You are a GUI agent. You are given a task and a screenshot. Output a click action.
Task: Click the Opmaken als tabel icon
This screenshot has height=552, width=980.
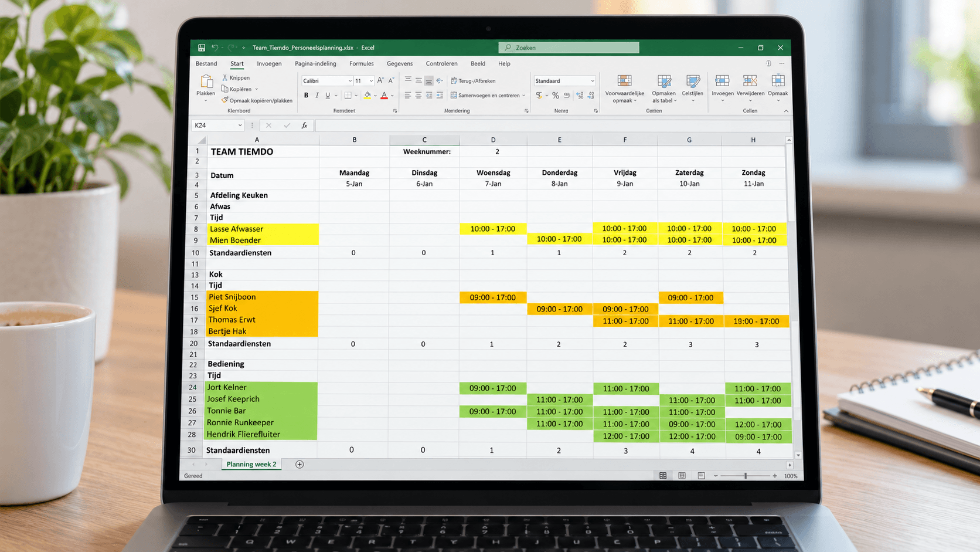tap(664, 80)
